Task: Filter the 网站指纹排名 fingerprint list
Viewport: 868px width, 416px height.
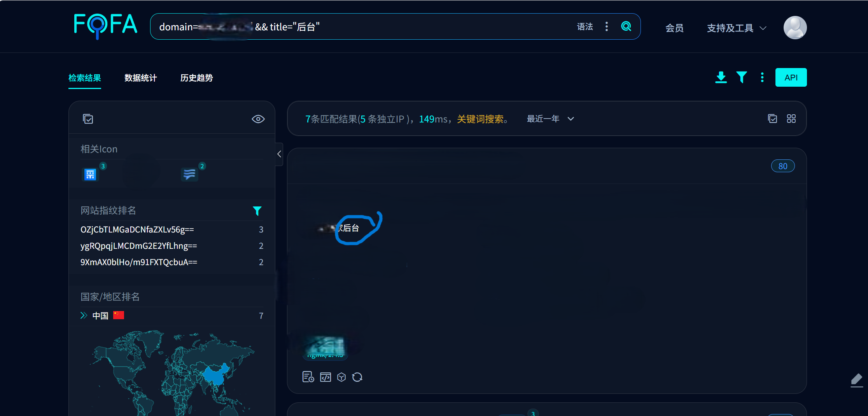Action: pyautogui.click(x=257, y=211)
